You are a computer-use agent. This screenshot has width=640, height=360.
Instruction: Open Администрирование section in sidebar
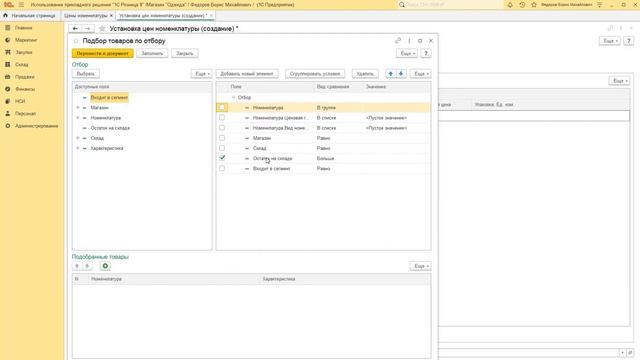point(36,126)
